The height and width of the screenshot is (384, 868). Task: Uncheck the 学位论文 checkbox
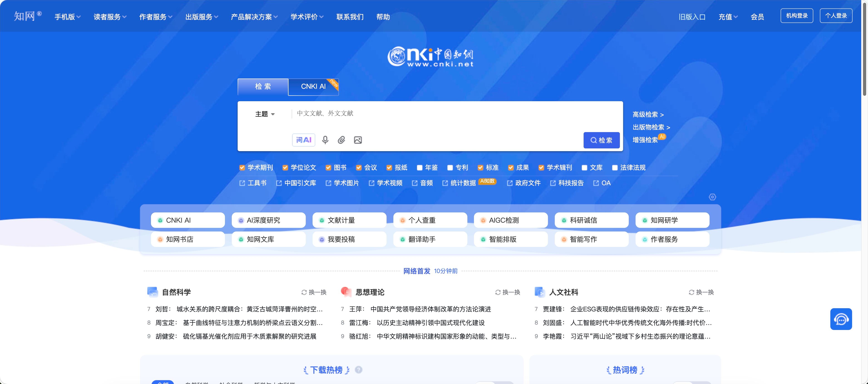(x=285, y=168)
